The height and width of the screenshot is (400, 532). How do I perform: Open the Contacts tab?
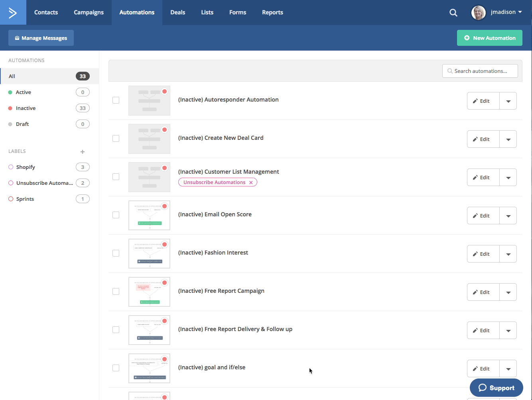[x=46, y=12]
